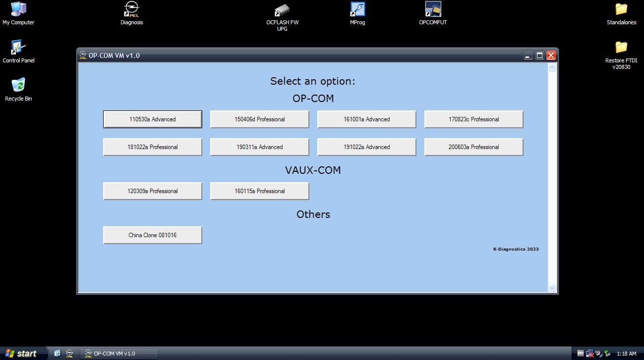Choose VAUX-COM 160115a Professional
Screen dimensions: 644x360
260,191
